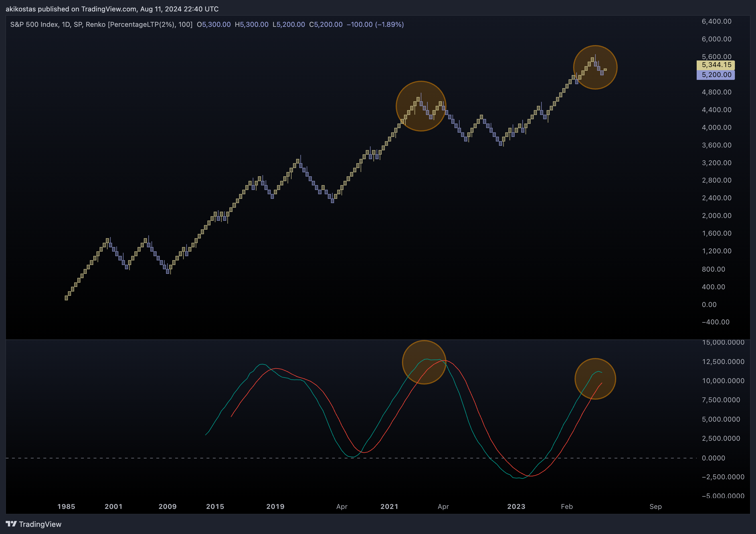The height and width of the screenshot is (534, 756).
Task: Click the high value H5,300.00
Action: 252,24
